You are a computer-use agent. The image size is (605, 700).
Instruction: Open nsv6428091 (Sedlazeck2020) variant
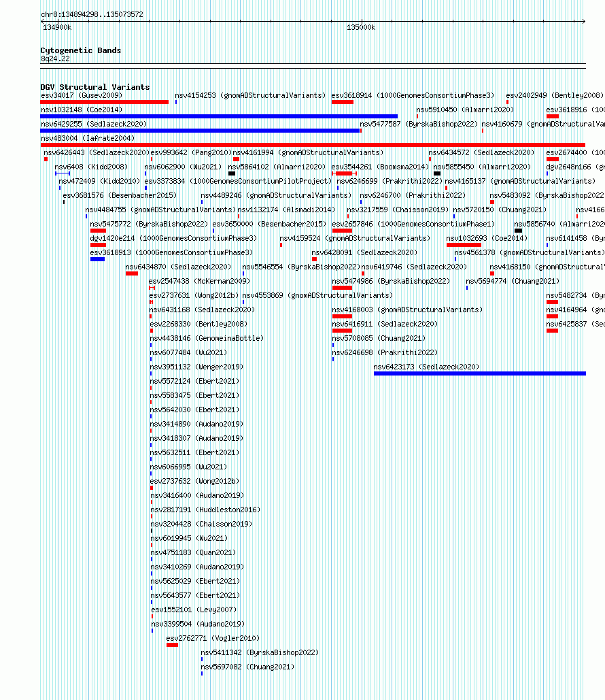click(364, 252)
